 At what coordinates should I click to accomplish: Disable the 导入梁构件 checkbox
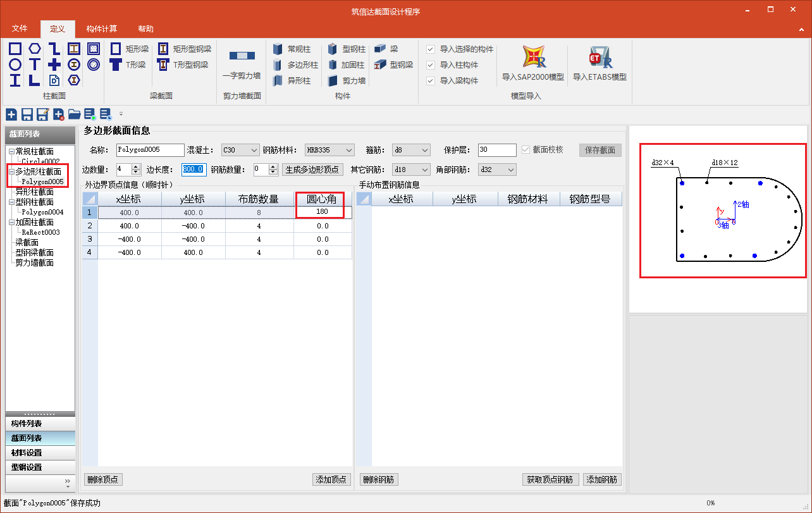tap(431, 81)
